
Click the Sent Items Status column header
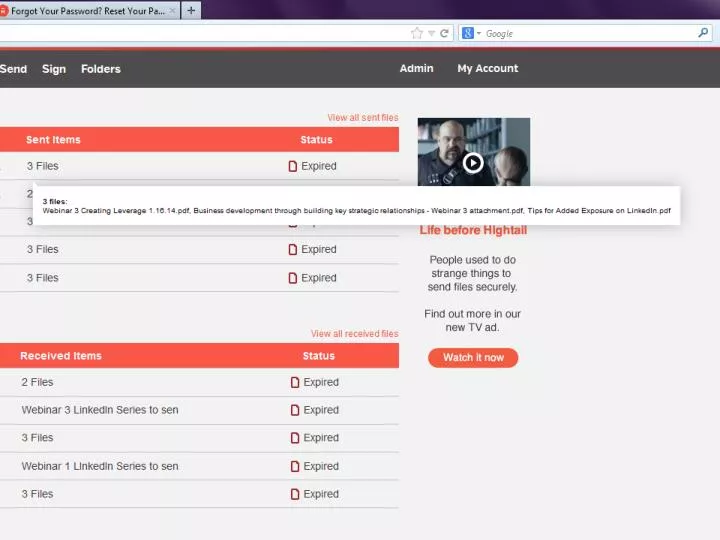tap(316, 140)
